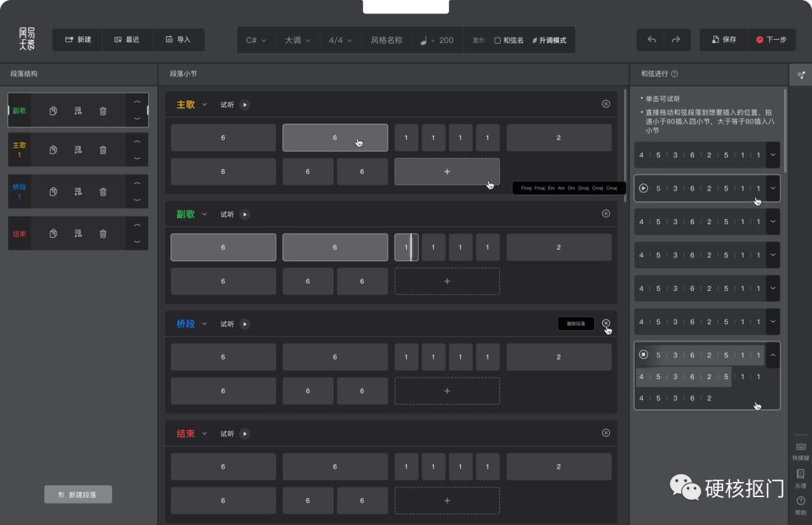Click the tempo value 200
Image resolution: width=812 pixels, height=525 pixels.
click(446, 40)
